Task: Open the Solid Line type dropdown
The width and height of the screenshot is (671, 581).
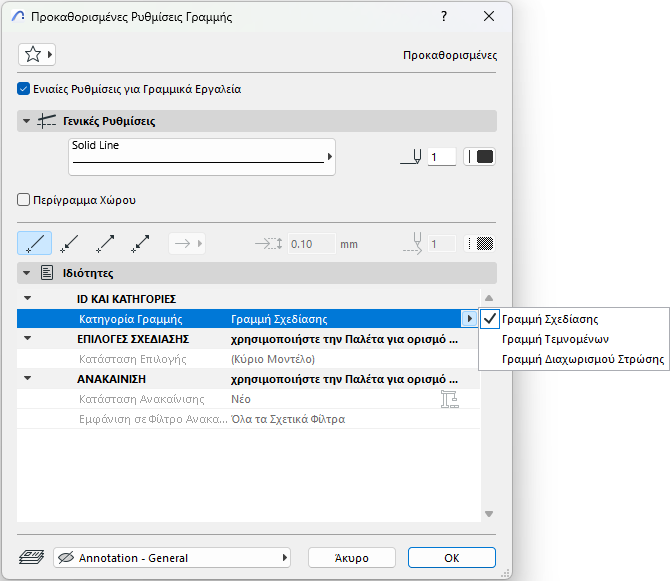Action: tap(202, 157)
